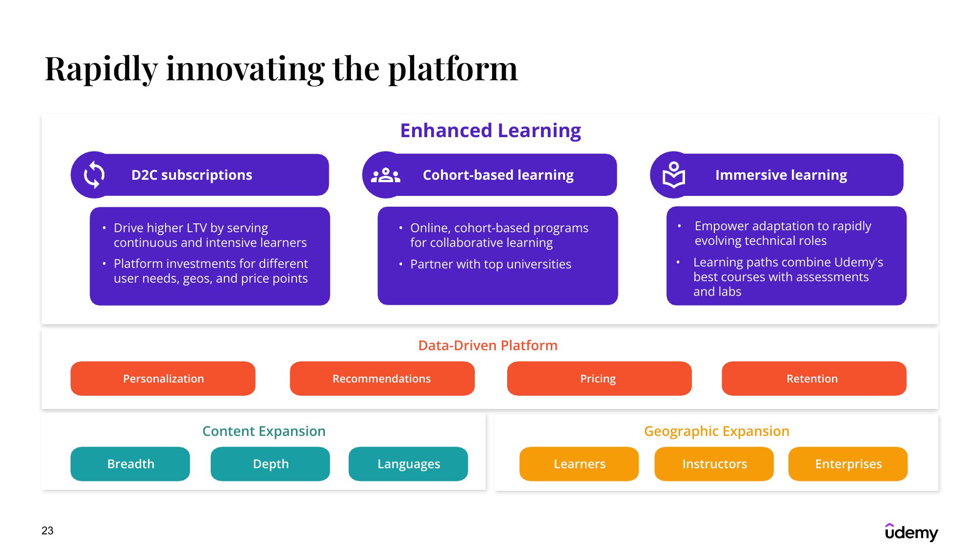Click the immersive learning bookmark icon

[x=674, y=175]
